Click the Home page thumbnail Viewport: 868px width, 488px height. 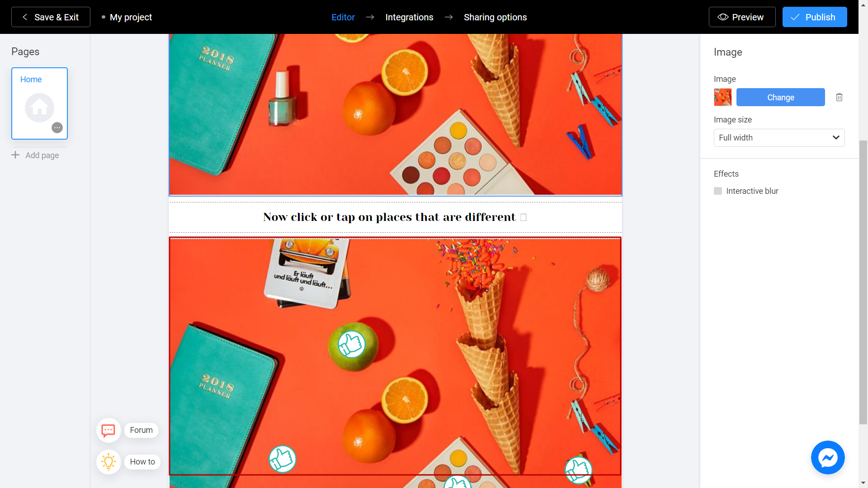pos(39,103)
